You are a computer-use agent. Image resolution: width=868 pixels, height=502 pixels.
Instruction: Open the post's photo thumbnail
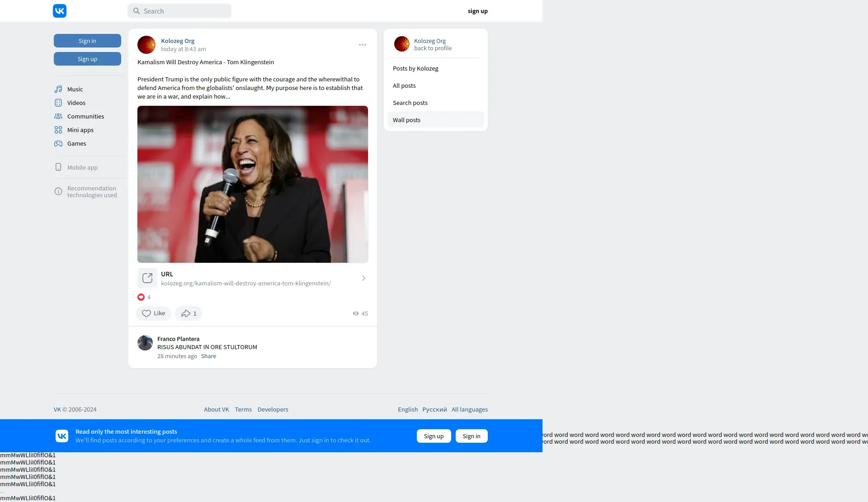pos(253,184)
